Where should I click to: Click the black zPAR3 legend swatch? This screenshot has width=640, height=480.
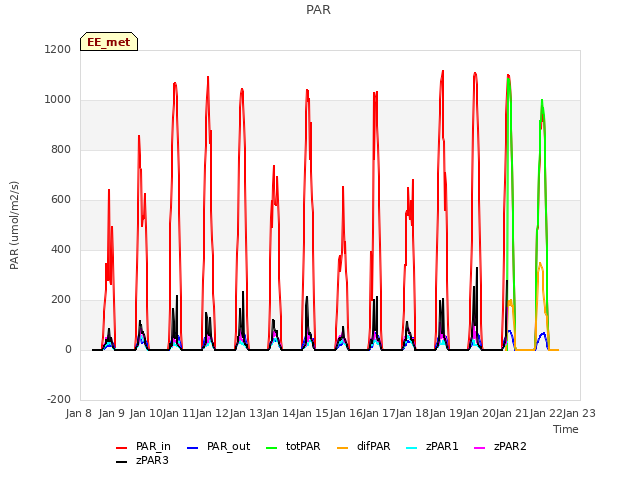click(x=122, y=462)
